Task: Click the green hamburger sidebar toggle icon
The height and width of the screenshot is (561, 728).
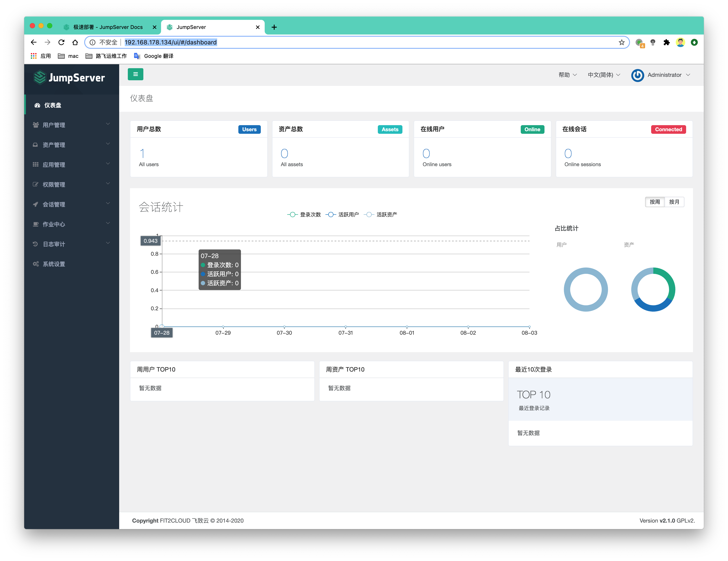Action: coord(135,74)
